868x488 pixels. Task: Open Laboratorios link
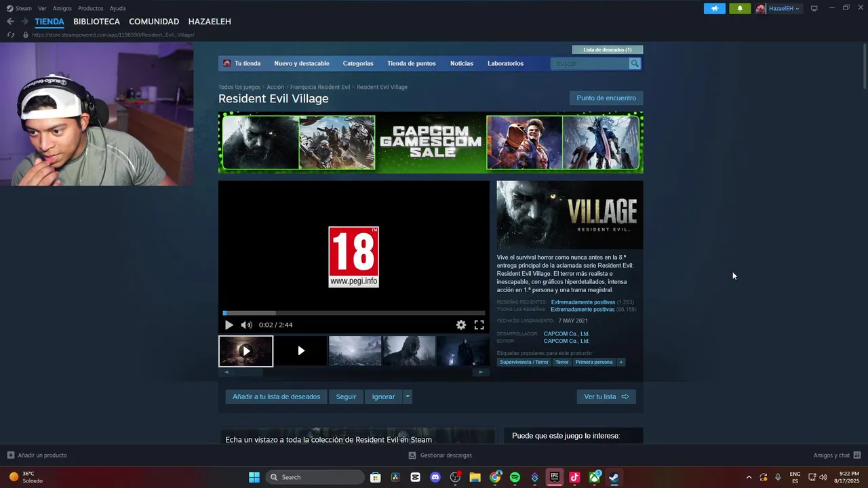(x=505, y=64)
